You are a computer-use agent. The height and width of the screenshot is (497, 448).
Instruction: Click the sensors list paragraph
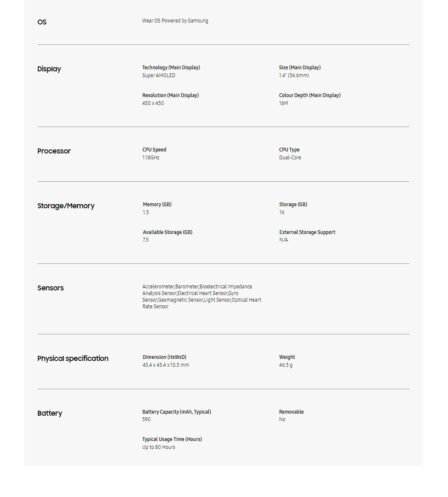coord(202,297)
